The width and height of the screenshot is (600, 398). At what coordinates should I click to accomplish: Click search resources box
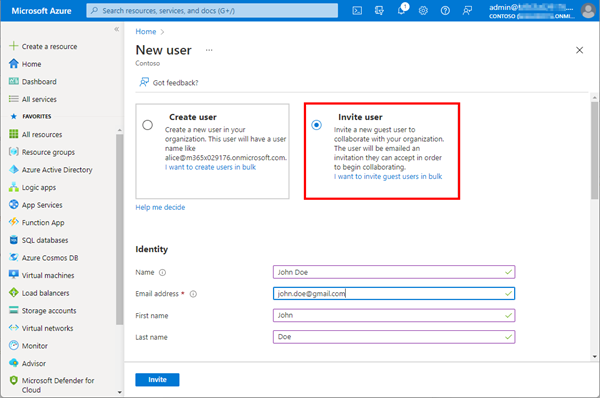(212, 10)
